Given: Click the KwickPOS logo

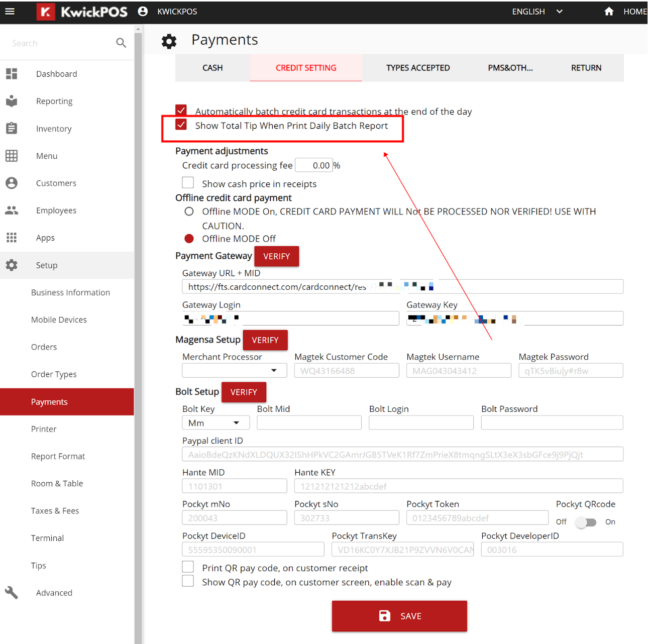Looking at the screenshot, I should click(82, 12).
